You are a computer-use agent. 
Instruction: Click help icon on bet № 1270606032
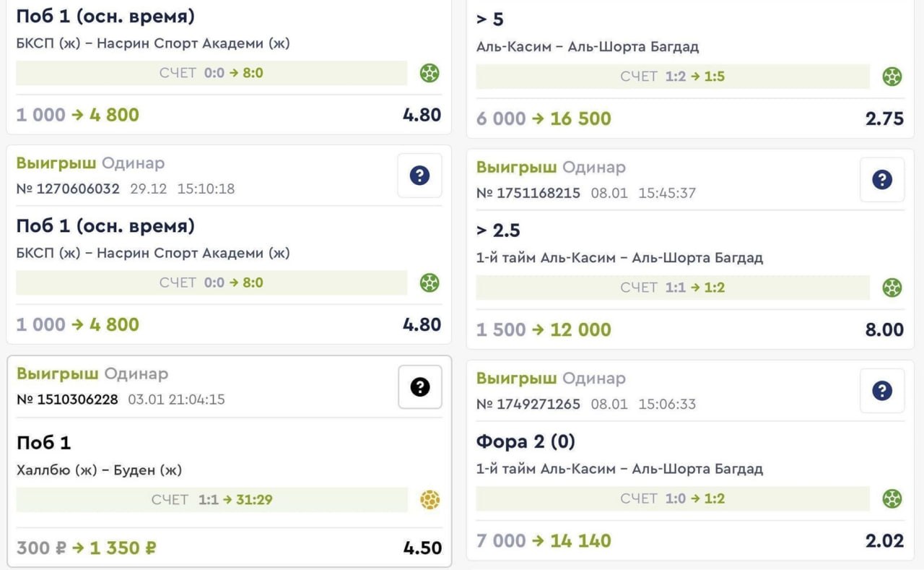pos(419,176)
